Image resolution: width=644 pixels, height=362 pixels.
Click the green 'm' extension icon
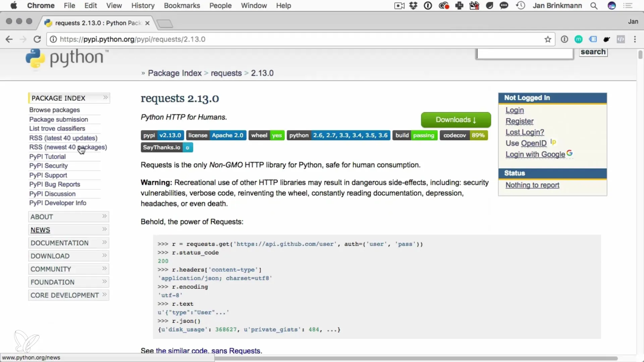579,39
